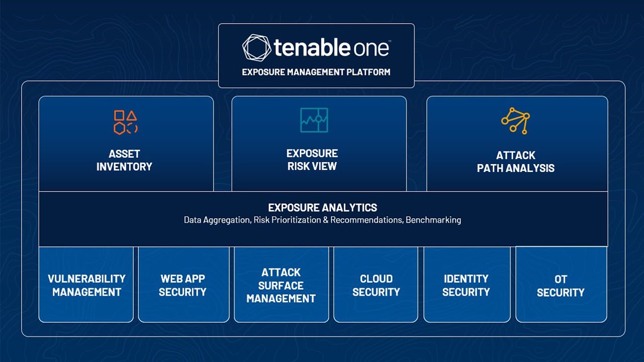Click the Exposure Management Platform subtitle
The image size is (644, 362).
pyautogui.click(x=316, y=72)
